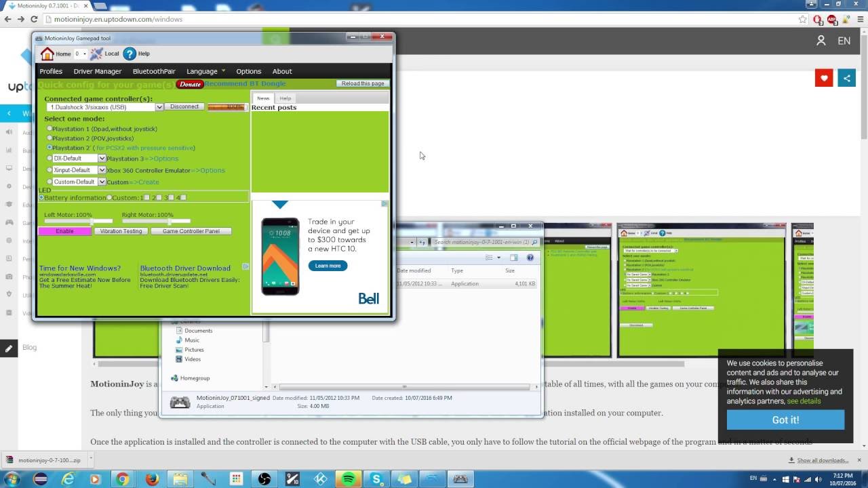Go back with the browser back arrow
Screen dimensions: 868x488
click(x=7, y=20)
